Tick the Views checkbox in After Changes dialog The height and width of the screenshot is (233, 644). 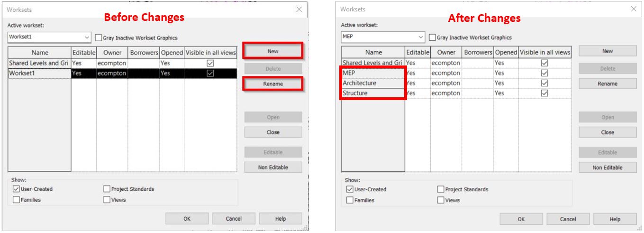[441, 200]
